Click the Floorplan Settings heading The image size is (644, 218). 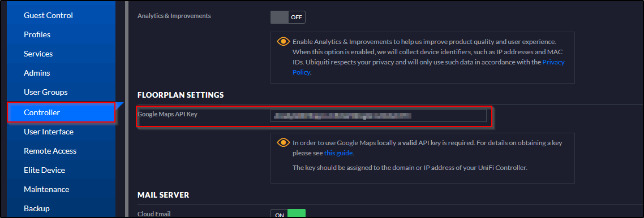(181, 95)
